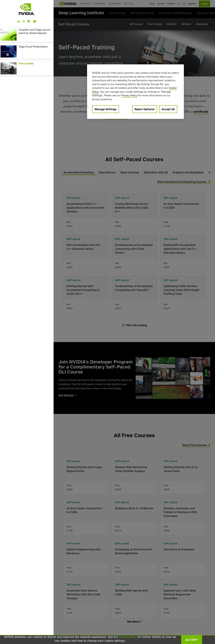The width and height of the screenshot is (215, 644).
Task: Open Instructor-Led Workshops in DLI nav
Action: (x=175, y=13)
